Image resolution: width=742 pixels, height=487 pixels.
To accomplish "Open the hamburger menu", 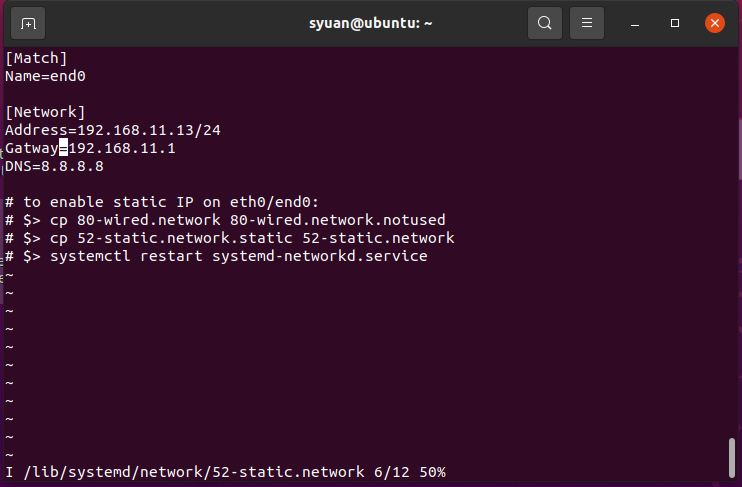I will (x=588, y=23).
